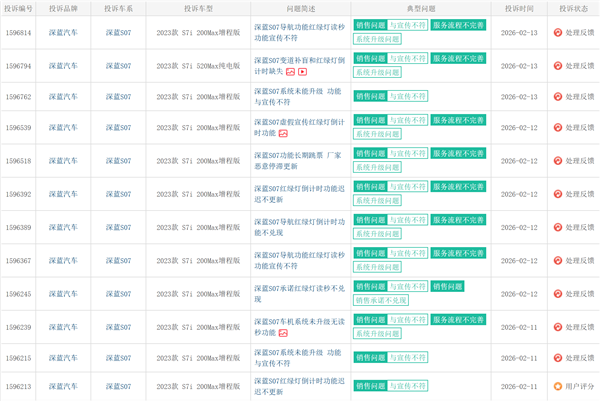Click complaint number 1596389
600x401 pixels.
point(19,229)
